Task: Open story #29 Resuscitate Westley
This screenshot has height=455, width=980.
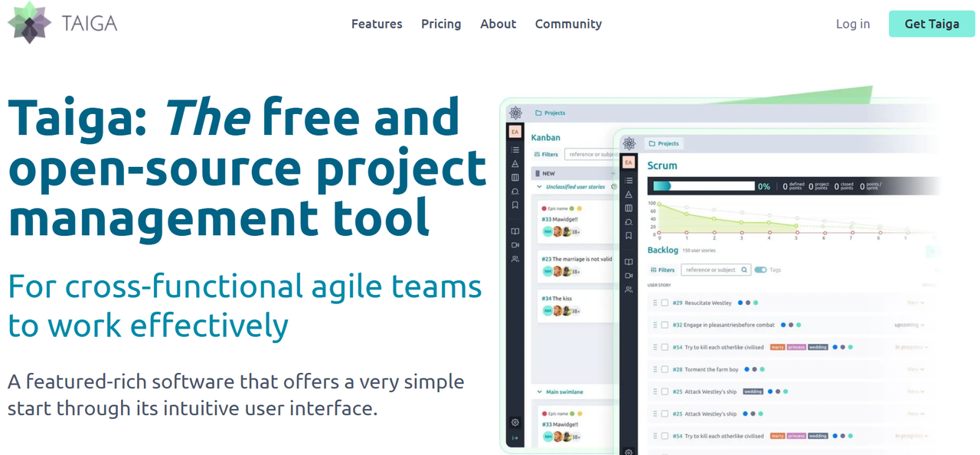Action: click(702, 303)
